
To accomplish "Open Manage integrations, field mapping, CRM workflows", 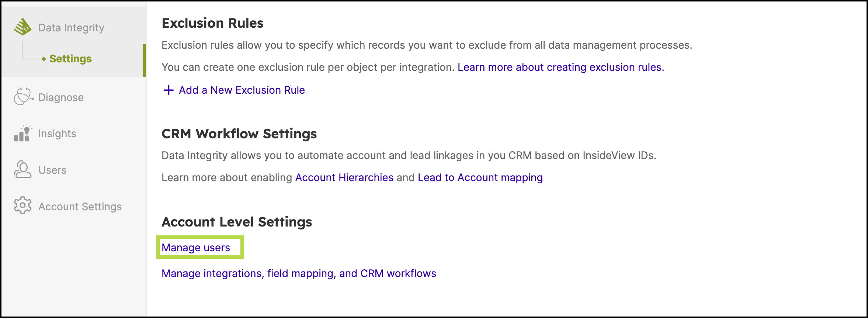I will coord(299,273).
